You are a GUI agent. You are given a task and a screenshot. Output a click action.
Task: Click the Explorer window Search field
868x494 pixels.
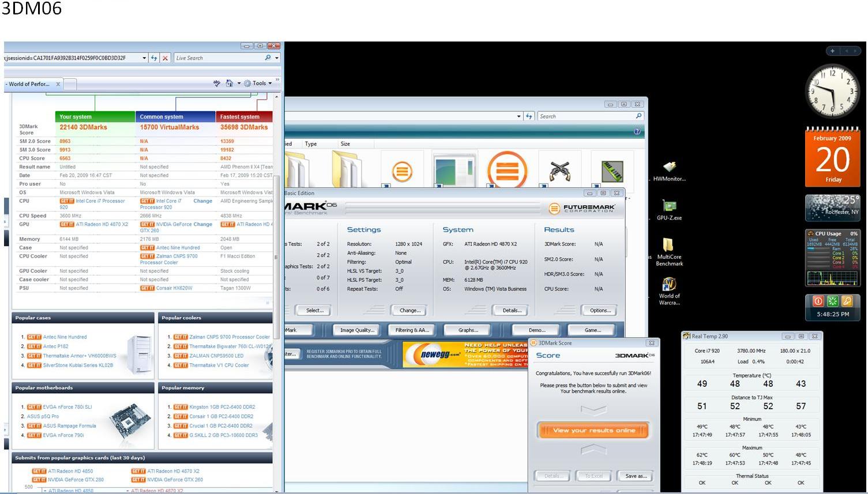point(586,116)
